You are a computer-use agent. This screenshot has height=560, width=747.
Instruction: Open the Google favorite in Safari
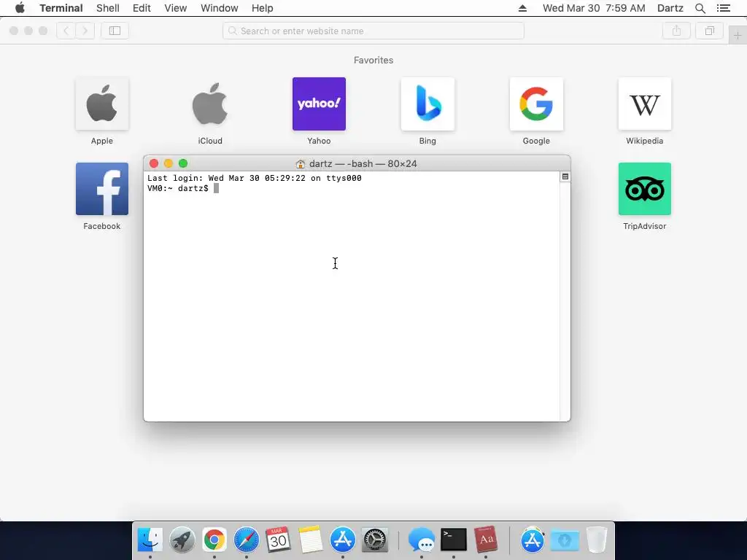[x=536, y=104]
